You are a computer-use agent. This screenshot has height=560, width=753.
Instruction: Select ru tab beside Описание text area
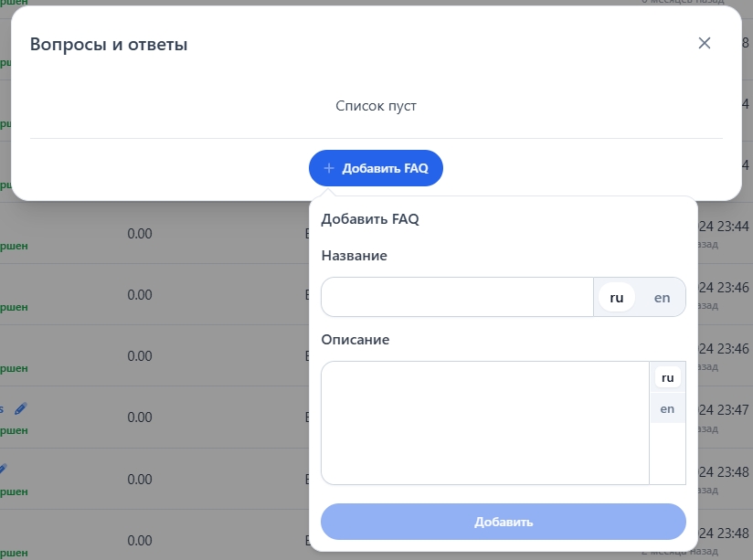coord(667,377)
